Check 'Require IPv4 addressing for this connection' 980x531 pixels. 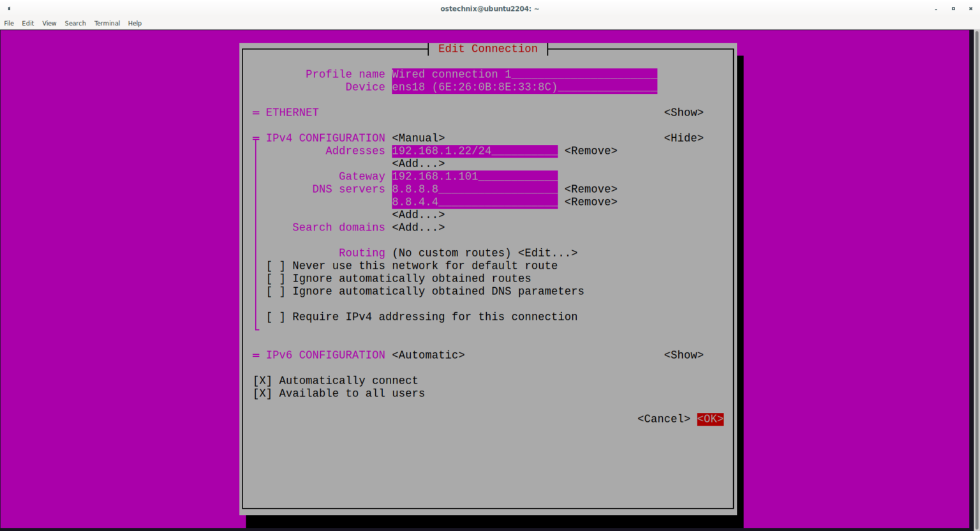[x=276, y=317]
